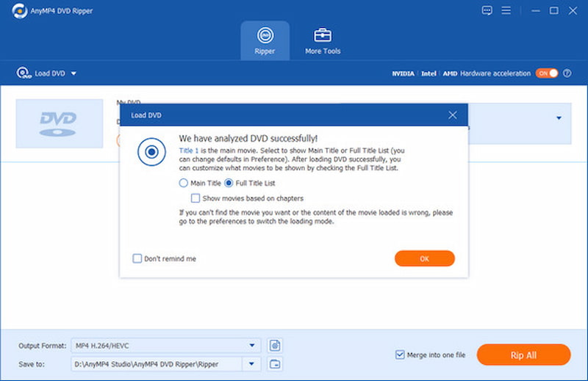
Task: Switch to the More Tools tab
Action: point(323,40)
